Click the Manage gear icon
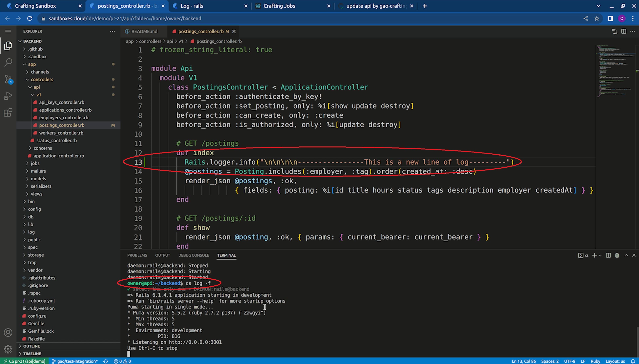 click(x=8, y=349)
